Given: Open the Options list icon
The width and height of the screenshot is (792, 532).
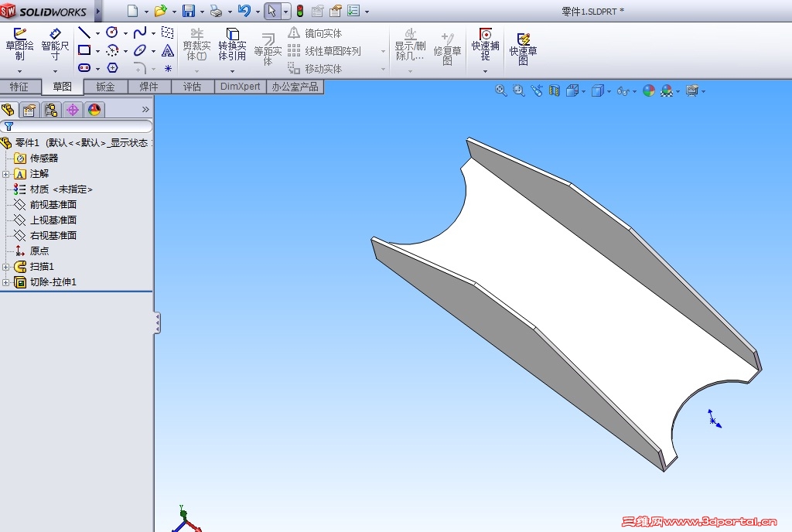Looking at the screenshot, I should 353,11.
